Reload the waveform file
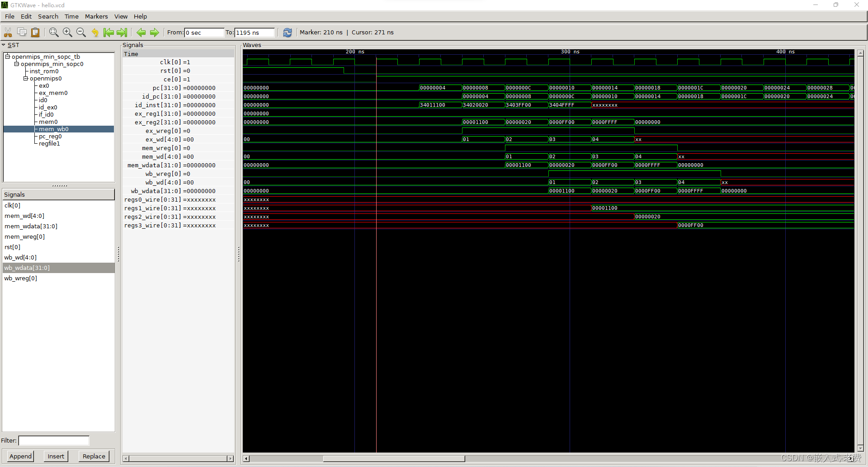 point(287,32)
